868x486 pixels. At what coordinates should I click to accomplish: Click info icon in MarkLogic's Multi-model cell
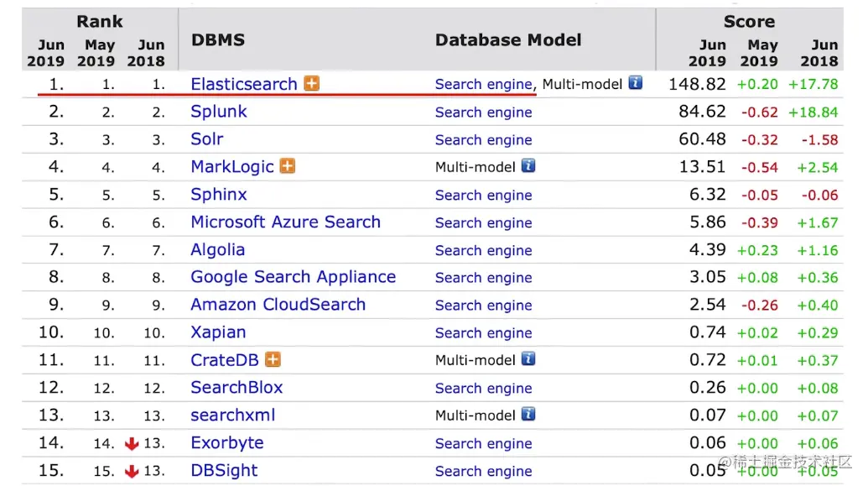coord(528,166)
